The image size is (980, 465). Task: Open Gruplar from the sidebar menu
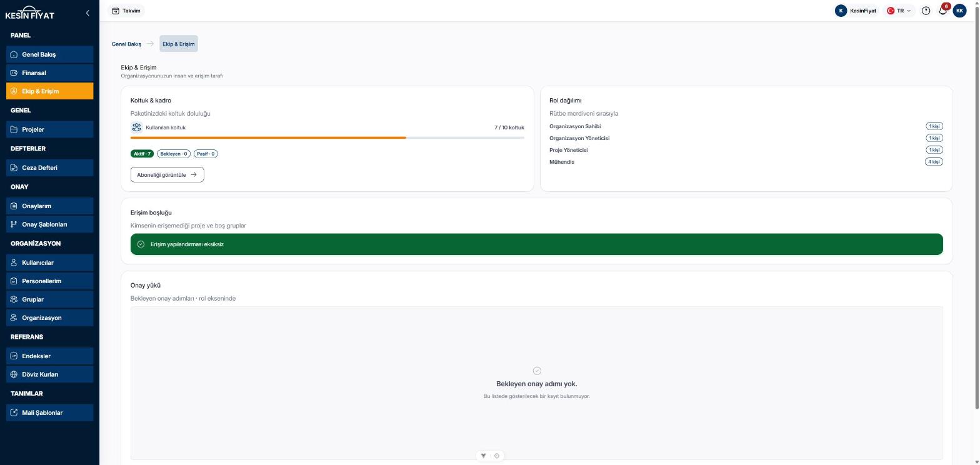(x=50, y=299)
